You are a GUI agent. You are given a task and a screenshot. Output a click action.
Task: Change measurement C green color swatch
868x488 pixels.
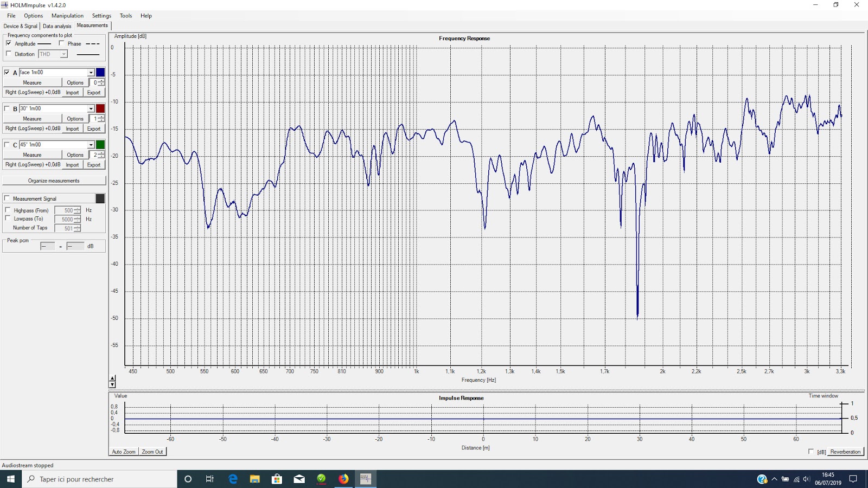pyautogui.click(x=100, y=145)
